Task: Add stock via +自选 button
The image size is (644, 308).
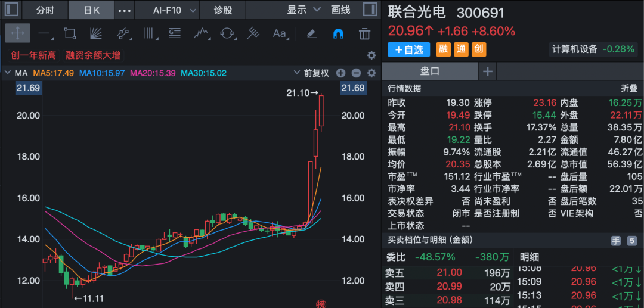Action: pos(408,49)
